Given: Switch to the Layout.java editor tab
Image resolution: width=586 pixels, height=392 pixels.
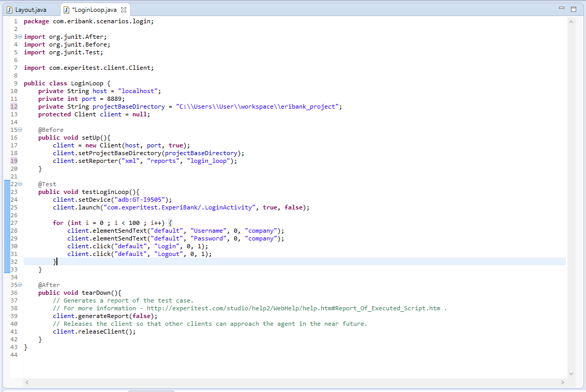Looking at the screenshot, I should 30,10.
